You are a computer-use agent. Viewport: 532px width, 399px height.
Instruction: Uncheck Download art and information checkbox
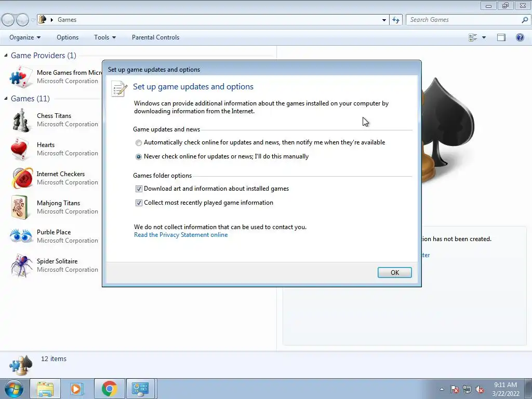[139, 189]
